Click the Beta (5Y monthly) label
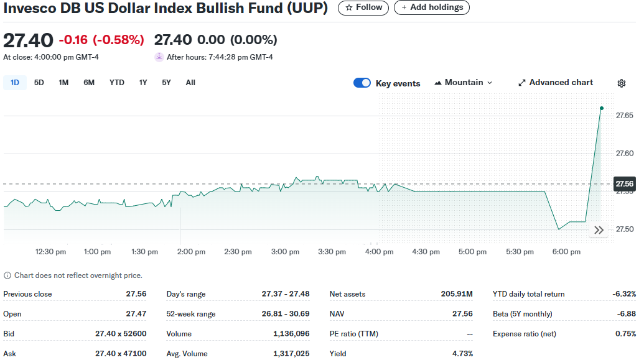Image resolution: width=644 pixels, height=360 pixels. 523,313
